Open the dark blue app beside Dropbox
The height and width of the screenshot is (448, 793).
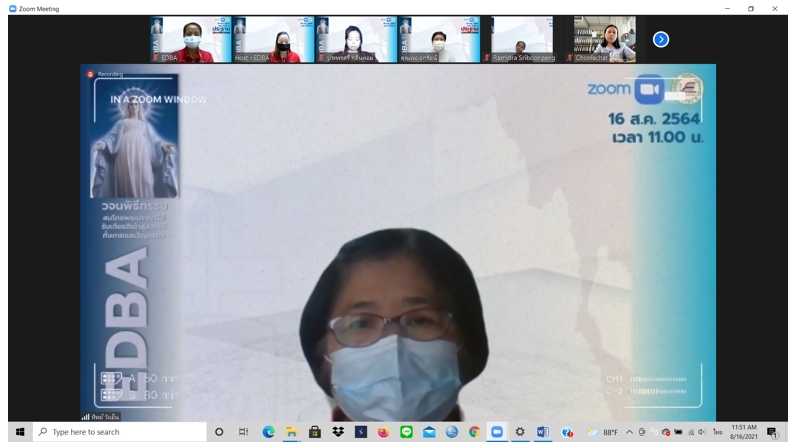(x=361, y=432)
